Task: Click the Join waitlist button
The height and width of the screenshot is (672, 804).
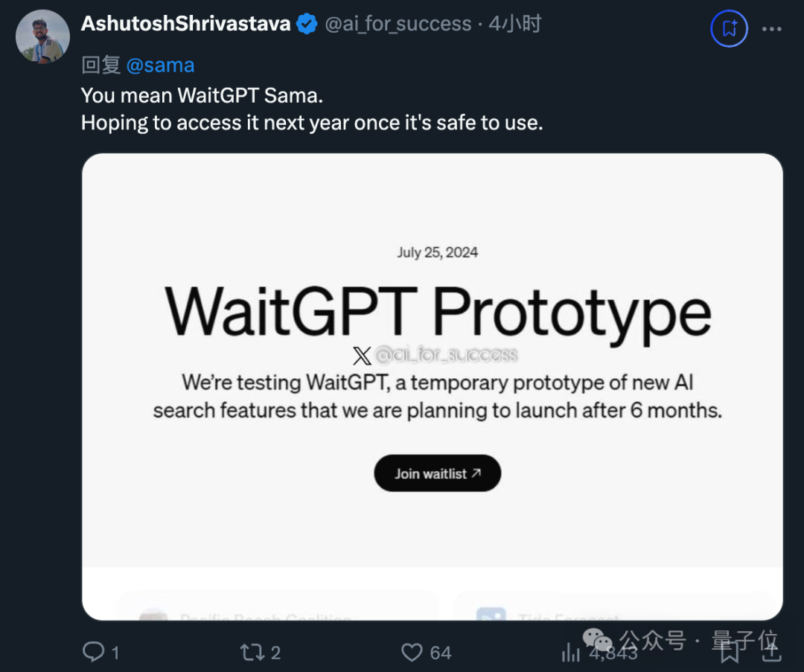Action: 438,473
